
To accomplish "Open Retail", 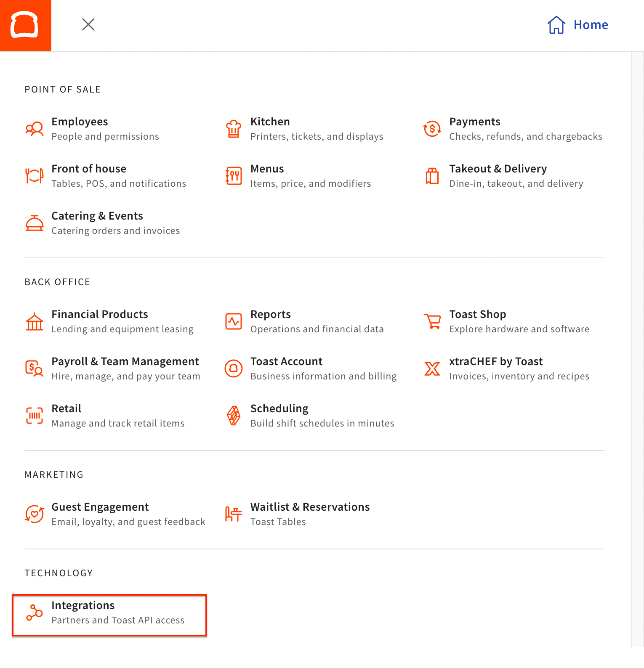I will pos(66,408).
